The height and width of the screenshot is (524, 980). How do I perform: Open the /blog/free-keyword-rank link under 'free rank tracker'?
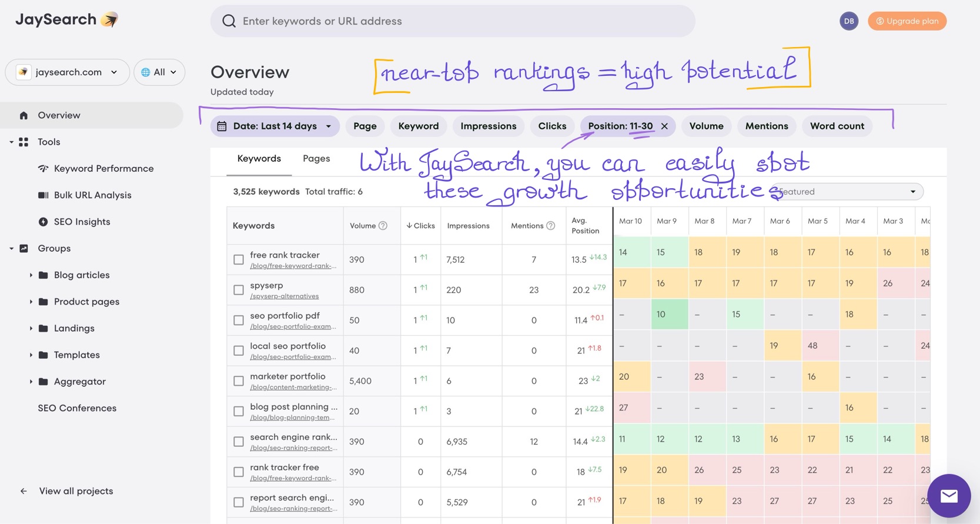click(x=293, y=266)
